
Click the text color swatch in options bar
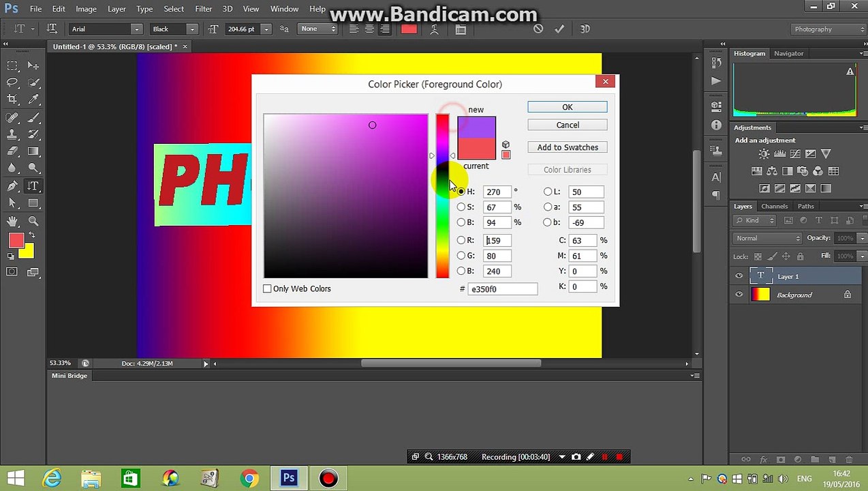(409, 29)
